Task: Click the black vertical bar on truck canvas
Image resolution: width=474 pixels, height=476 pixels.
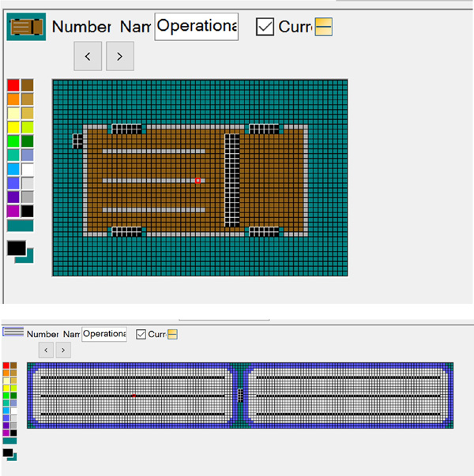Action: (x=232, y=180)
